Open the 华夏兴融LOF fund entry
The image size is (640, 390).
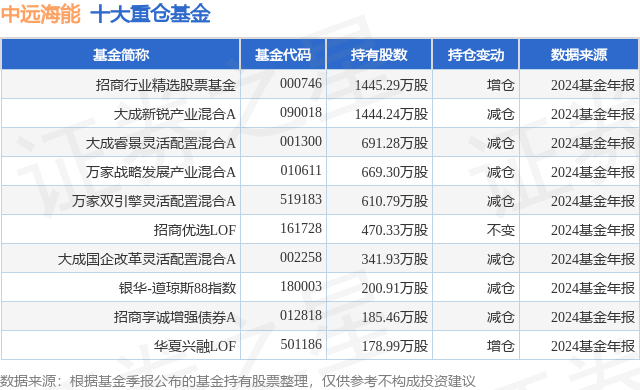195,346
